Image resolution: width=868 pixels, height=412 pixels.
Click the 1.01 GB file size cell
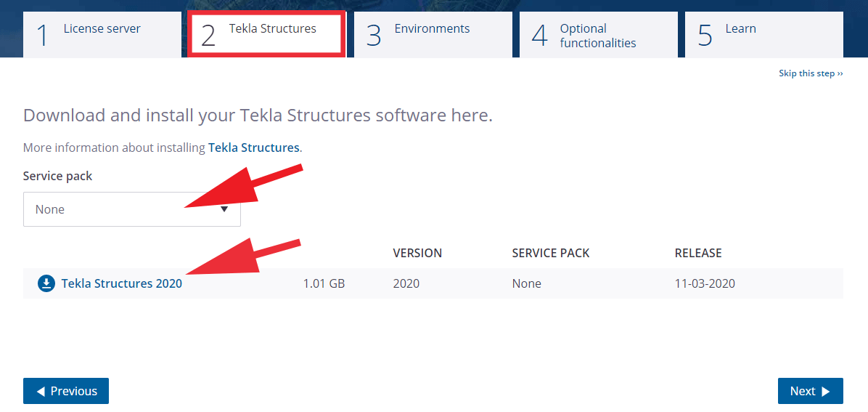324,284
